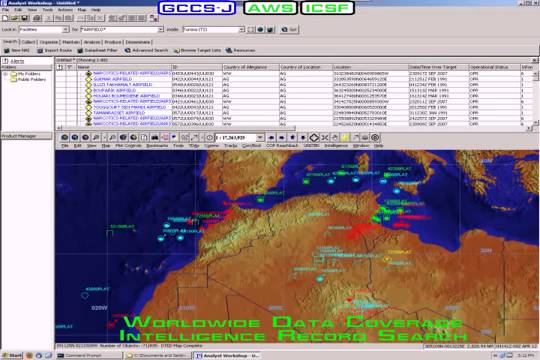Viewport: 540px width, 360px height.
Task: Click the star icon in map toolbar
Action: (292, 137)
